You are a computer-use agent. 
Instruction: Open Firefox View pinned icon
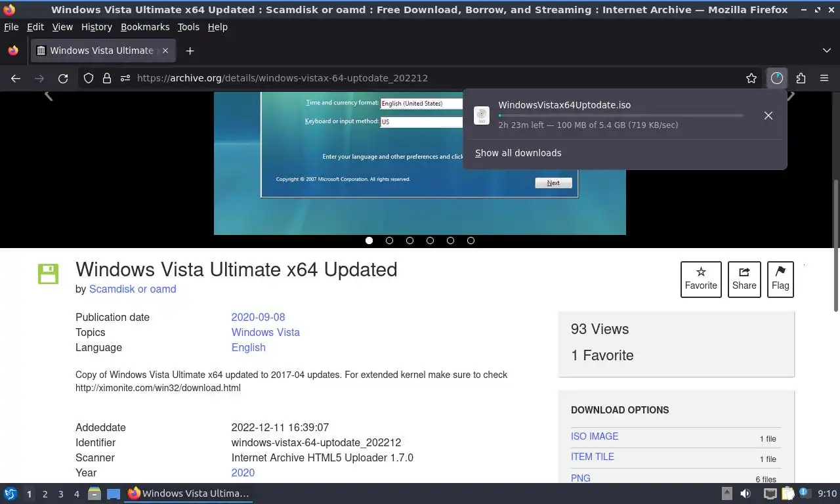coord(13,51)
